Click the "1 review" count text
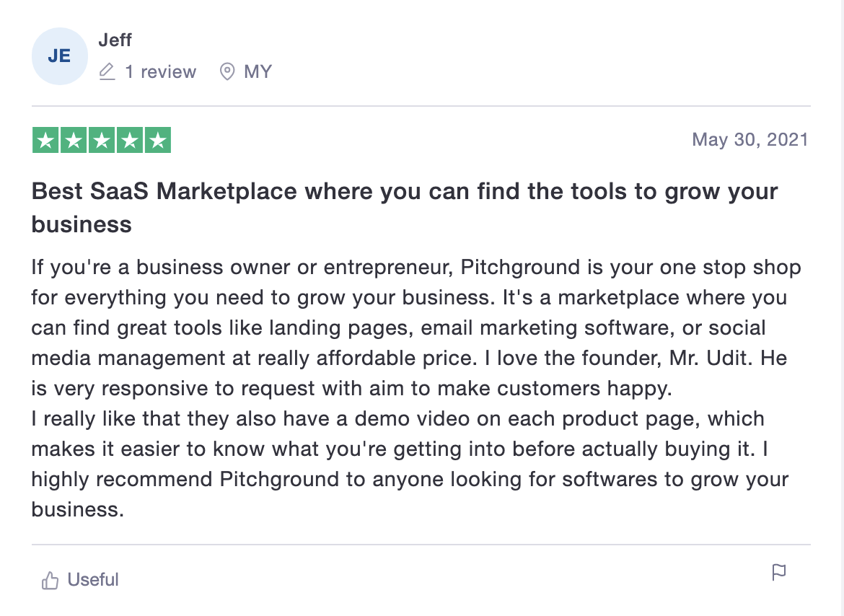Viewport: 844px width, 616px height. [160, 71]
